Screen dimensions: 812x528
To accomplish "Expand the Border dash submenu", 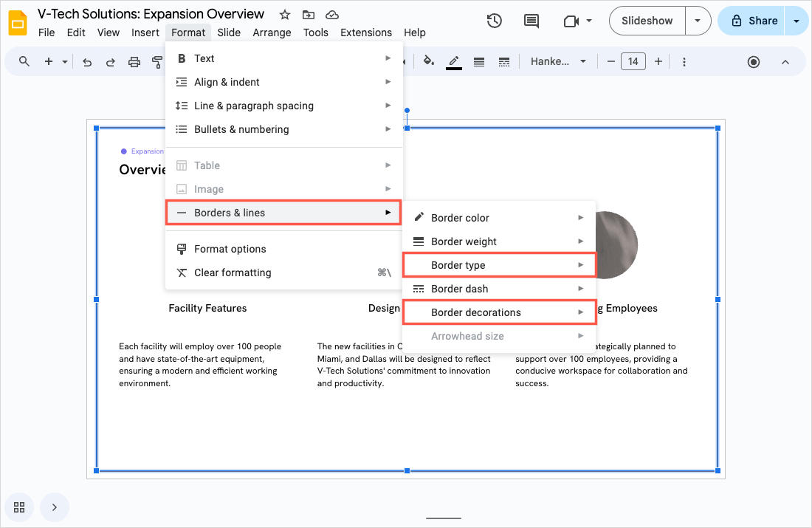I will coord(499,289).
